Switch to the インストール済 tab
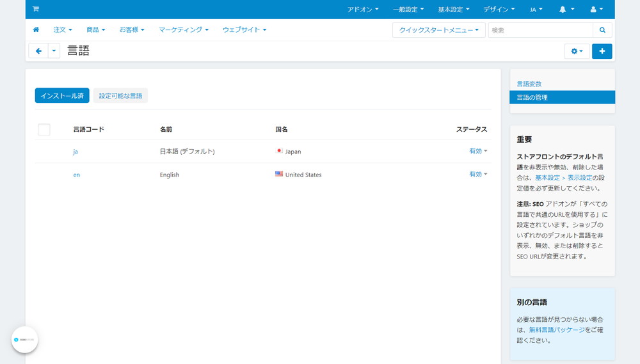Viewport: 640px width, 364px height. click(x=62, y=95)
